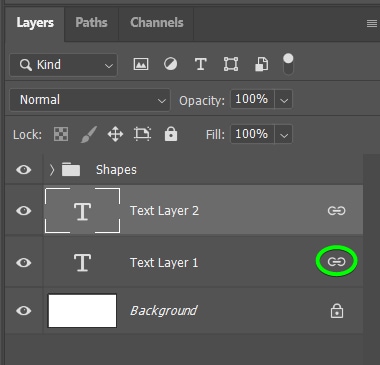This screenshot has height=365, width=380.
Task: Hide Text Layer 2 visibility eye
Action: [x=24, y=211]
